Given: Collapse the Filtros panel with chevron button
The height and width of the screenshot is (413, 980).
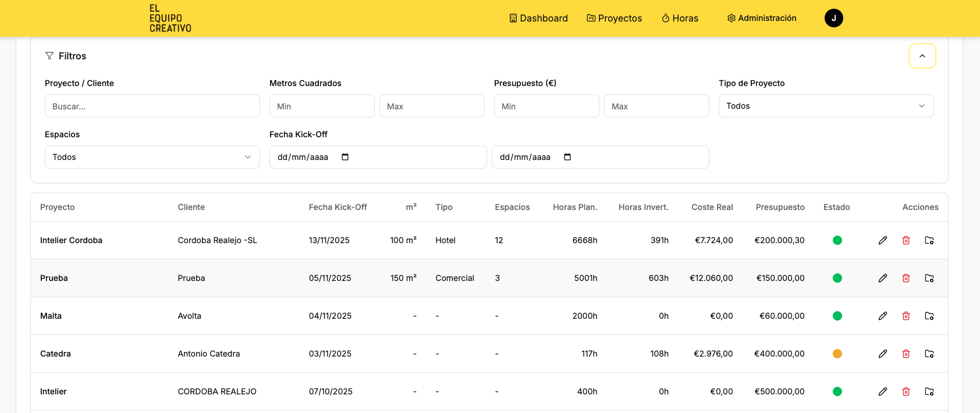Looking at the screenshot, I should pyautogui.click(x=922, y=56).
